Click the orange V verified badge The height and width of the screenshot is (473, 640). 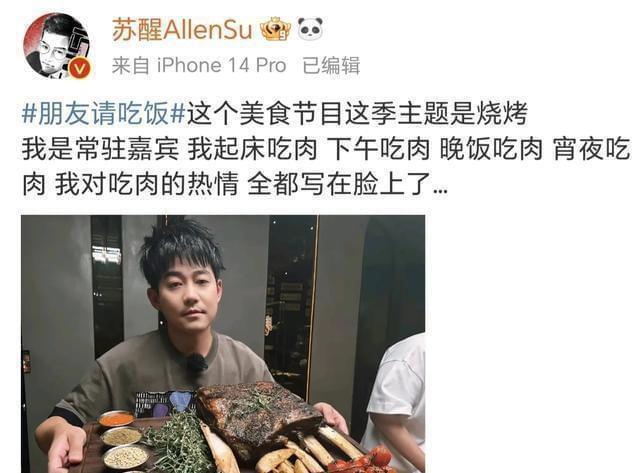click(79, 67)
